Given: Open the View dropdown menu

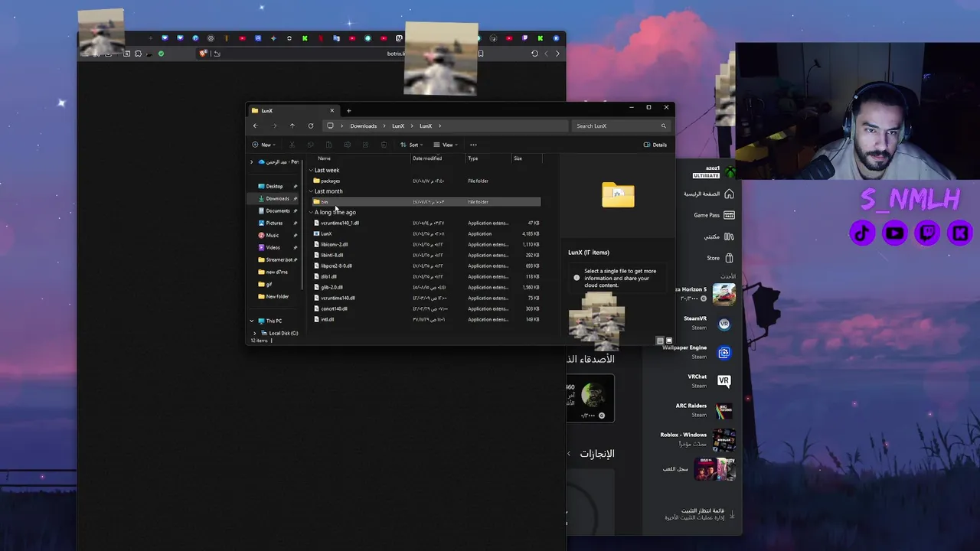Looking at the screenshot, I should [x=446, y=145].
